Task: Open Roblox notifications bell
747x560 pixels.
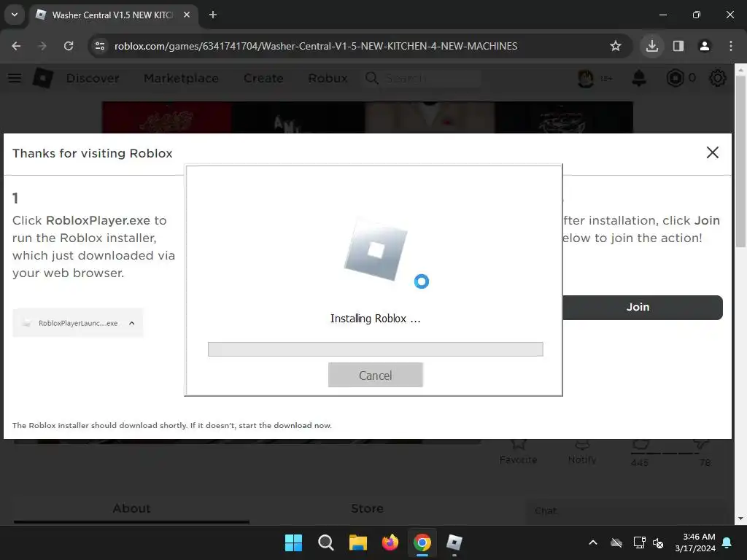Action: click(639, 77)
